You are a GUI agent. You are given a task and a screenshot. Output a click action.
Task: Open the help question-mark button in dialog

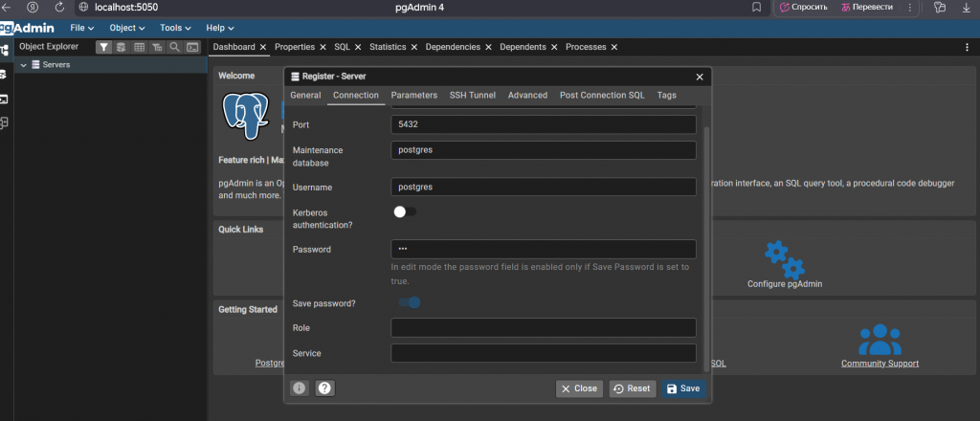[324, 388]
